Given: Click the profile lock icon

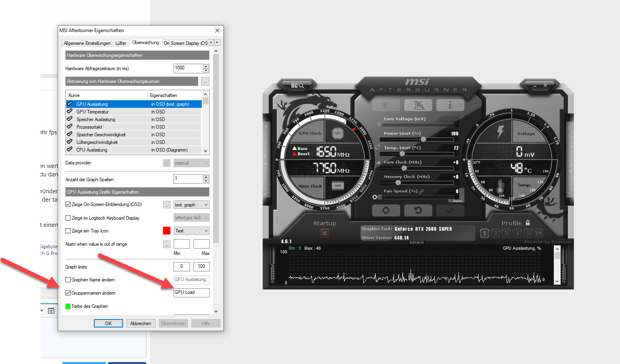Looking at the screenshot, I should click(x=528, y=223).
